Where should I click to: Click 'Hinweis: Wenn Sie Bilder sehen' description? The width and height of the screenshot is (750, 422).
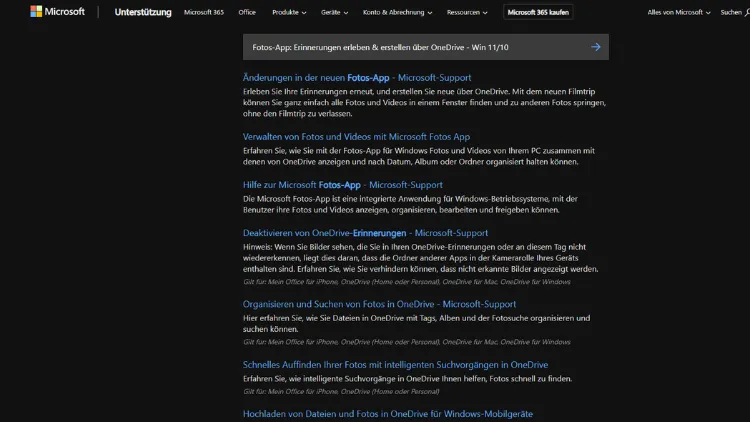(x=420, y=258)
